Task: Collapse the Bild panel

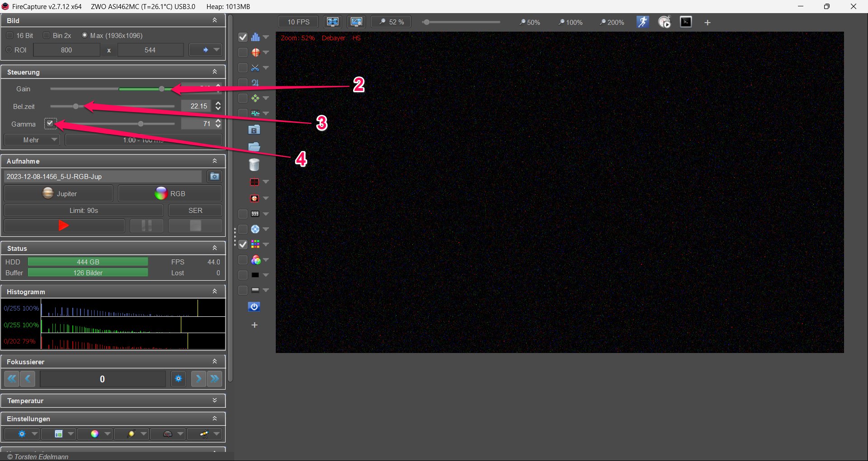Action: pos(215,20)
